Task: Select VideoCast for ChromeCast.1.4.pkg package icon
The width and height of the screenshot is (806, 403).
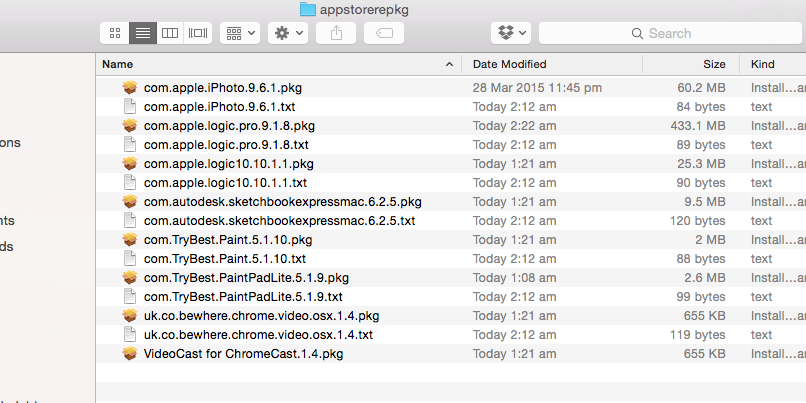Action: [130, 354]
